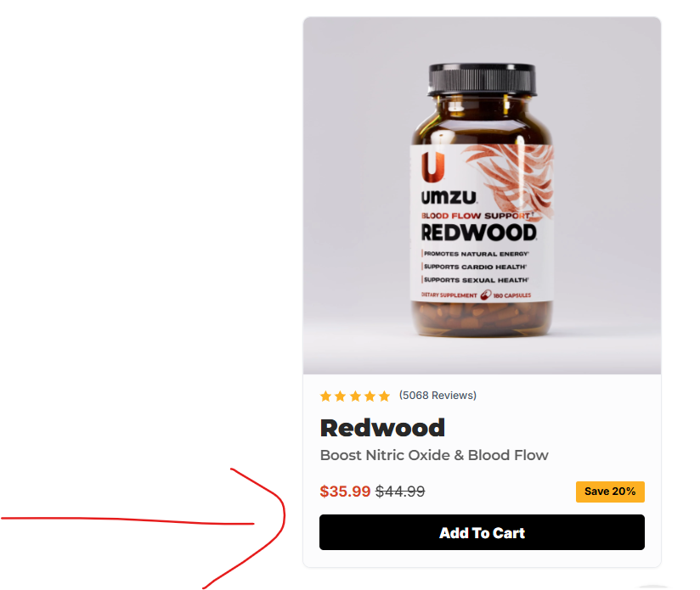The image size is (700, 590).
Task: Click the $35.99 sale price
Action: (345, 492)
